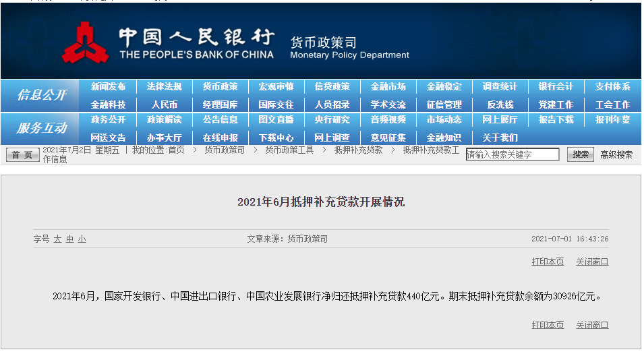The height and width of the screenshot is (358, 644).
Task: Focus the search keyword input field
Action: point(513,154)
